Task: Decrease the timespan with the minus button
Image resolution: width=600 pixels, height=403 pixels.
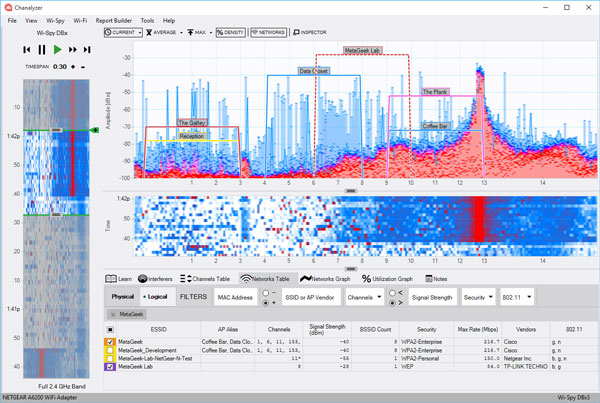Action: coord(83,67)
